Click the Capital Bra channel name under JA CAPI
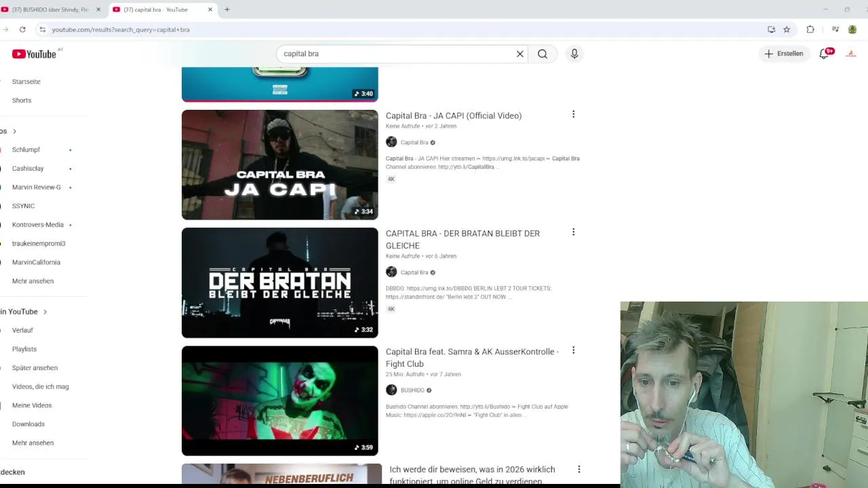The width and height of the screenshot is (868, 488). 414,142
